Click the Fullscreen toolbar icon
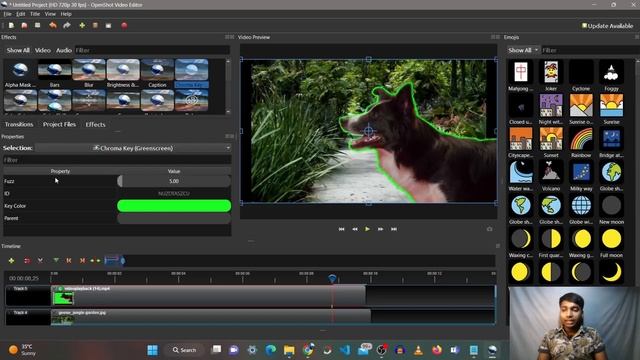This screenshot has width=640, height=360. click(109, 25)
